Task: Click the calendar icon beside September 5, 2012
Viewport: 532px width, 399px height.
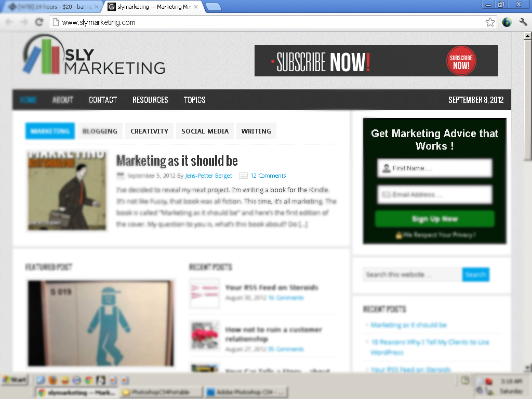Action: 120,176
